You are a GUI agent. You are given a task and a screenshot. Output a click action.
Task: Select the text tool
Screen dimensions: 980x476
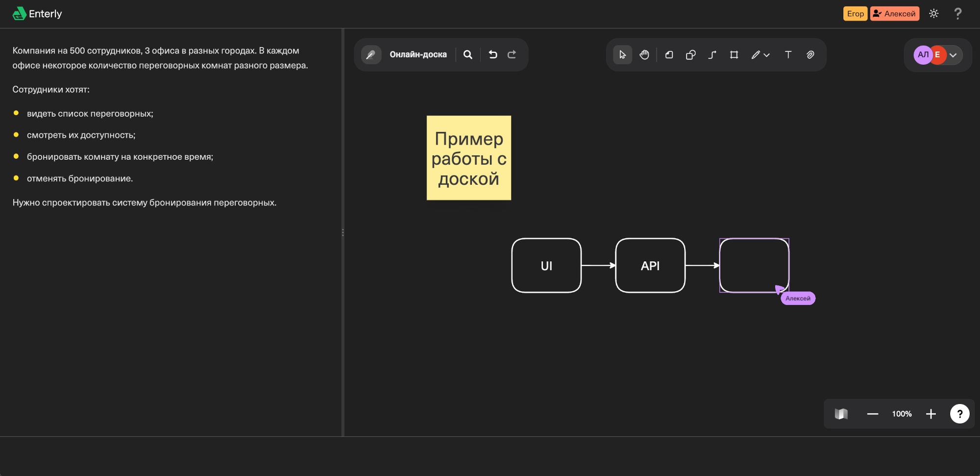pyautogui.click(x=788, y=55)
